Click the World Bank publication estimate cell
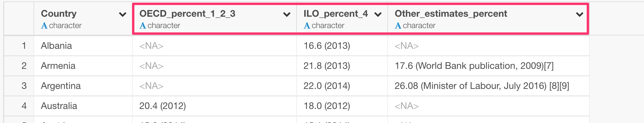This screenshot has height=123, width=644. click(x=488, y=66)
